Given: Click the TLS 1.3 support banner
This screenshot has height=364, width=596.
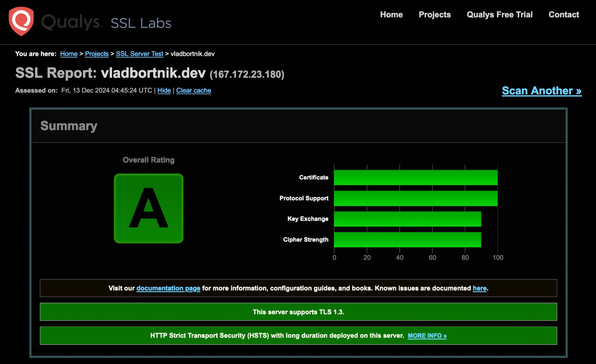Looking at the screenshot, I should 298,312.
